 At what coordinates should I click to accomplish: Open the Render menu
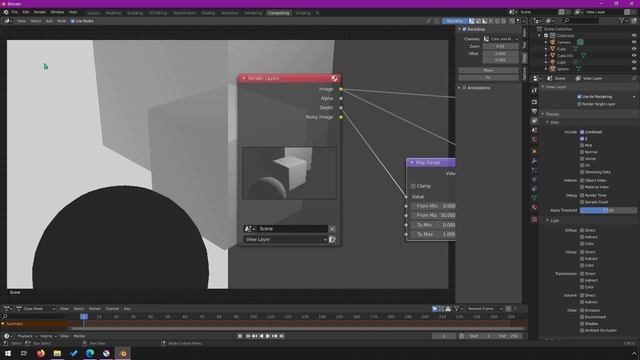point(40,12)
